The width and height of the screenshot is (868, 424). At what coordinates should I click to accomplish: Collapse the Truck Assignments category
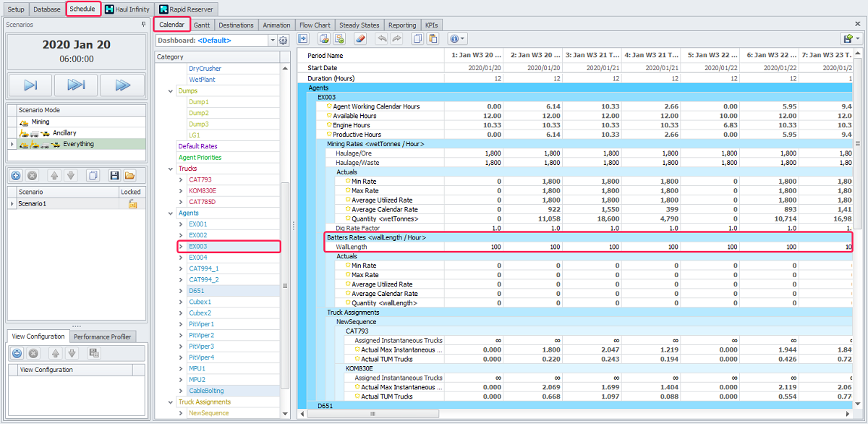coord(171,402)
